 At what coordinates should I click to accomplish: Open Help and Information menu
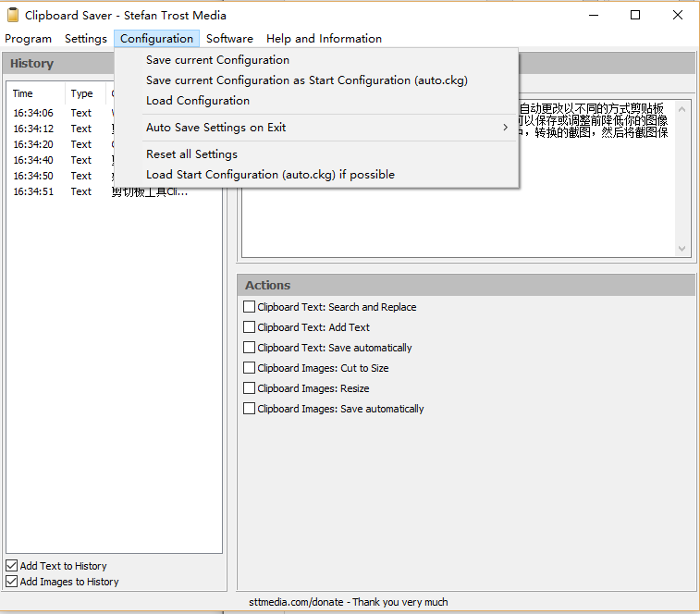[x=324, y=39]
